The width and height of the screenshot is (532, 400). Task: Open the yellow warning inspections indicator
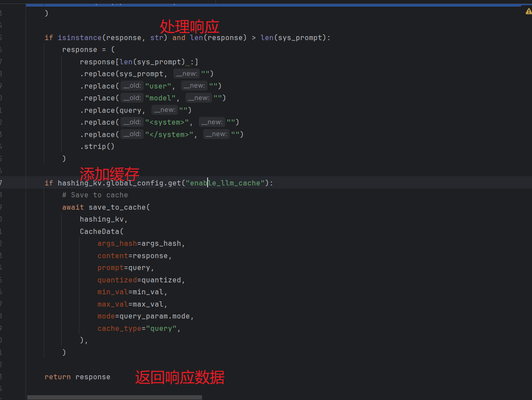528,11
